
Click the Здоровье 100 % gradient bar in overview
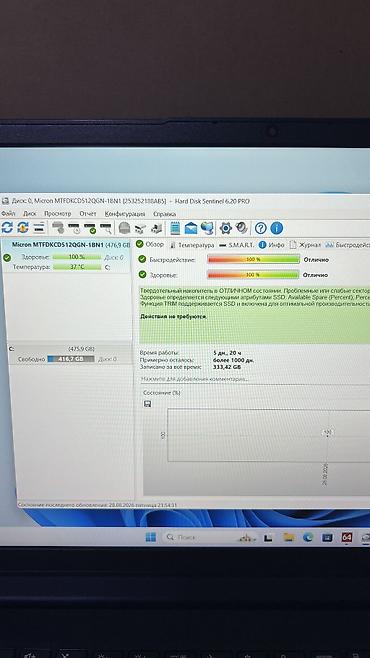tap(253, 275)
